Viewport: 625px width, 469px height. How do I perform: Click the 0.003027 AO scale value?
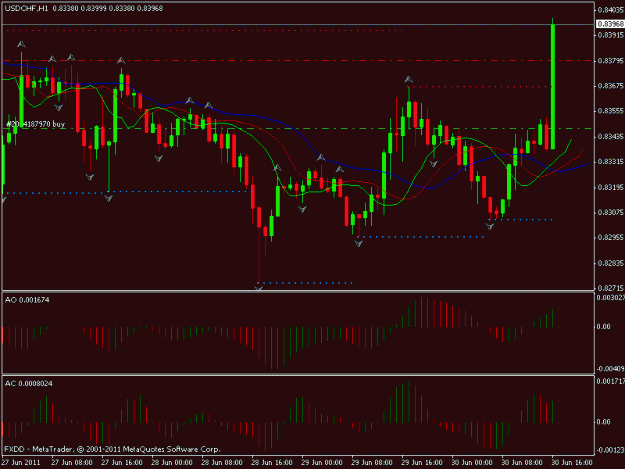point(611,297)
